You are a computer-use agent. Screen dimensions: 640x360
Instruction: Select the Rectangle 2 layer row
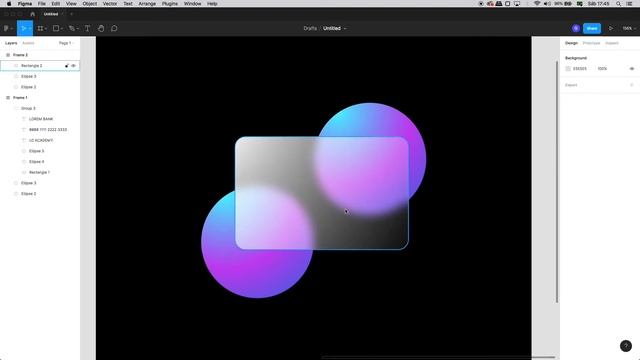40,66
